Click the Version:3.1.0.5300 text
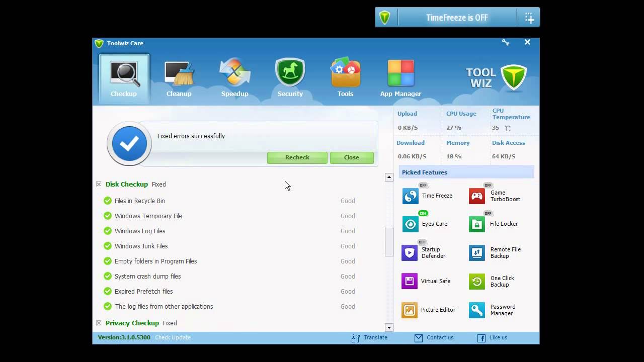Screen dimensions: 644x362 (124, 337)
